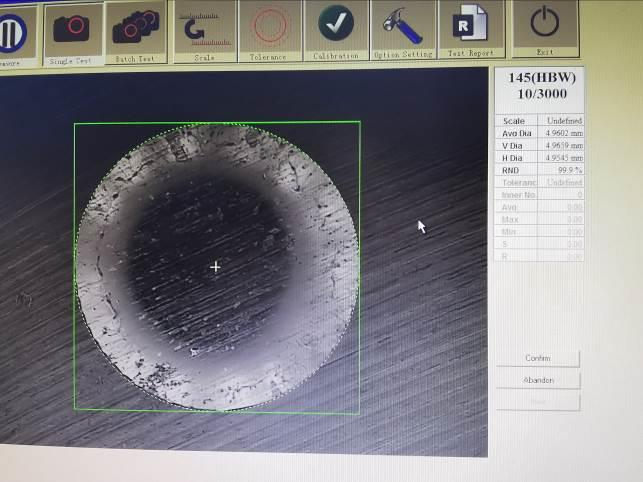Click the H Dia value cell
The image size is (643, 482).
(x=563, y=158)
